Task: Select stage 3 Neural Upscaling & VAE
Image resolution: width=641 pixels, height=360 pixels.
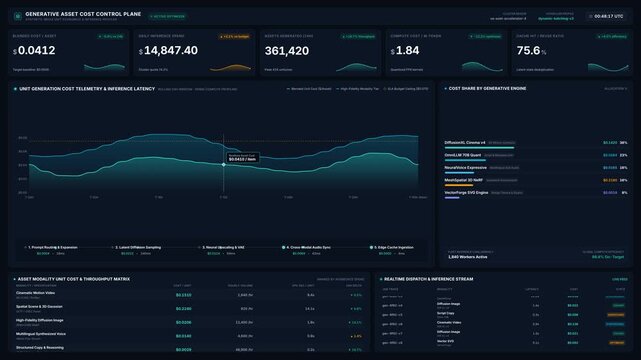Action: pos(221,250)
